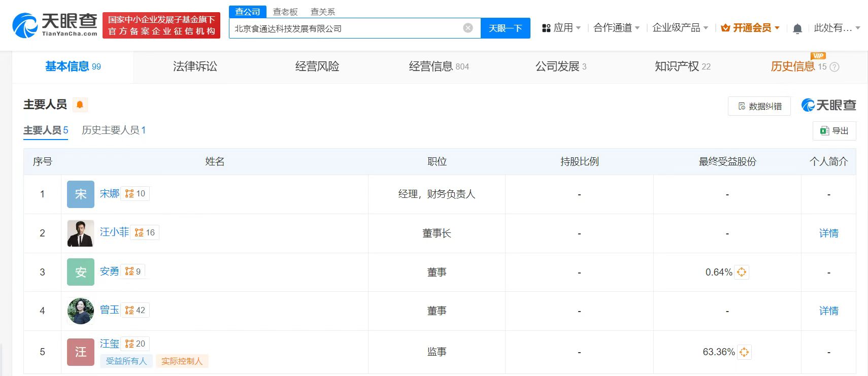This screenshot has width=868, height=376.
Task: Click the 数据纠错 button
Action: click(x=759, y=106)
